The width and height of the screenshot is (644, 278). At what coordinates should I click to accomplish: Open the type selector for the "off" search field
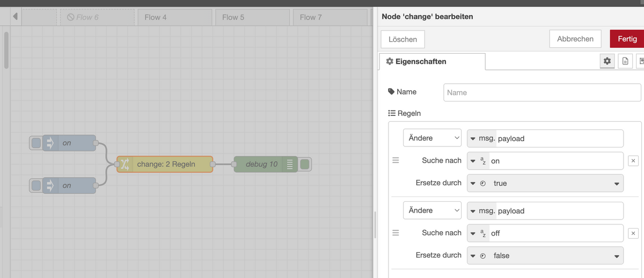coord(478,233)
